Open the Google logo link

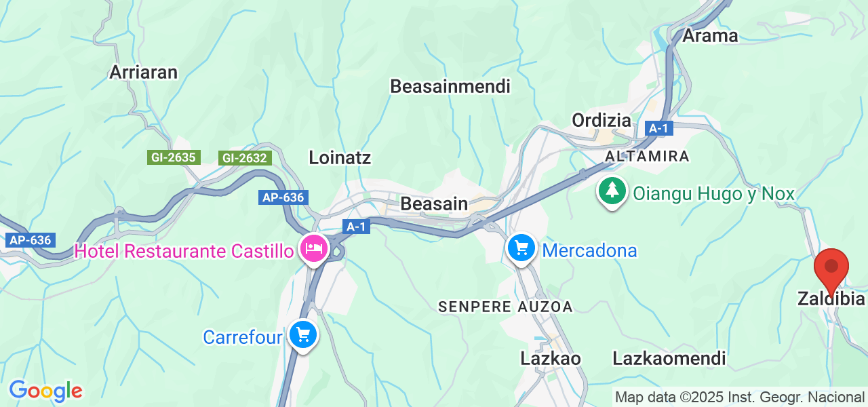click(x=45, y=391)
